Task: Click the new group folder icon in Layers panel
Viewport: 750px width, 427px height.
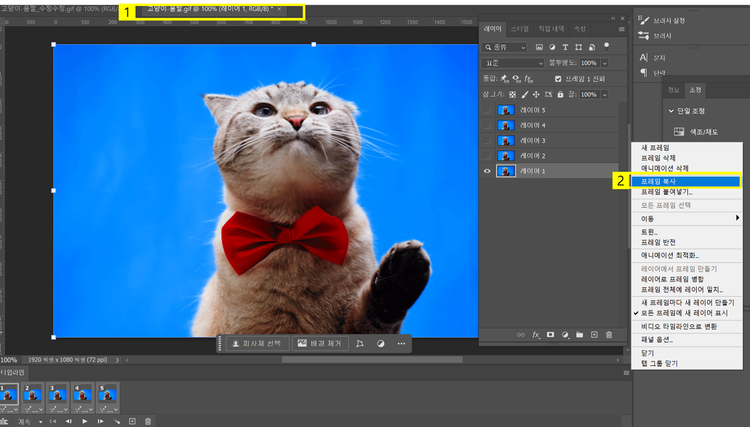Action: tap(579, 335)
